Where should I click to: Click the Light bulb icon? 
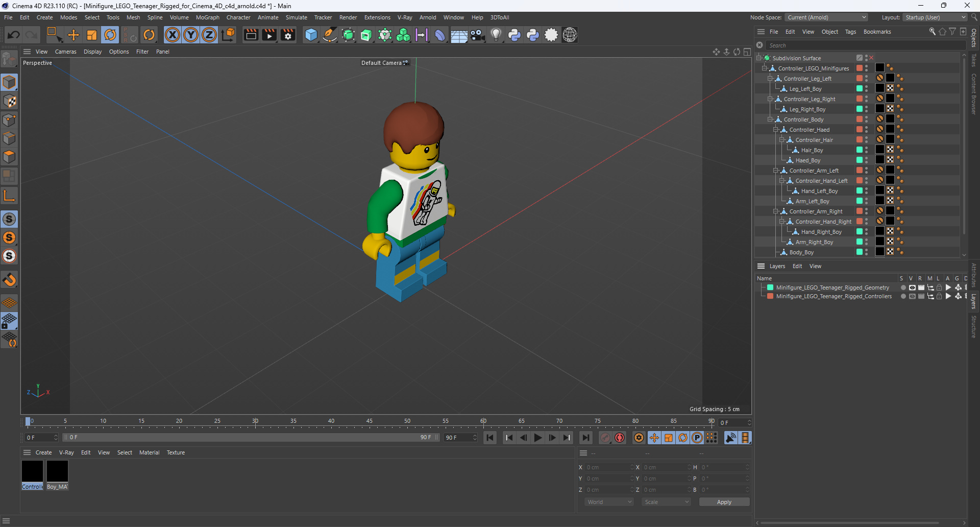[496, 35]
